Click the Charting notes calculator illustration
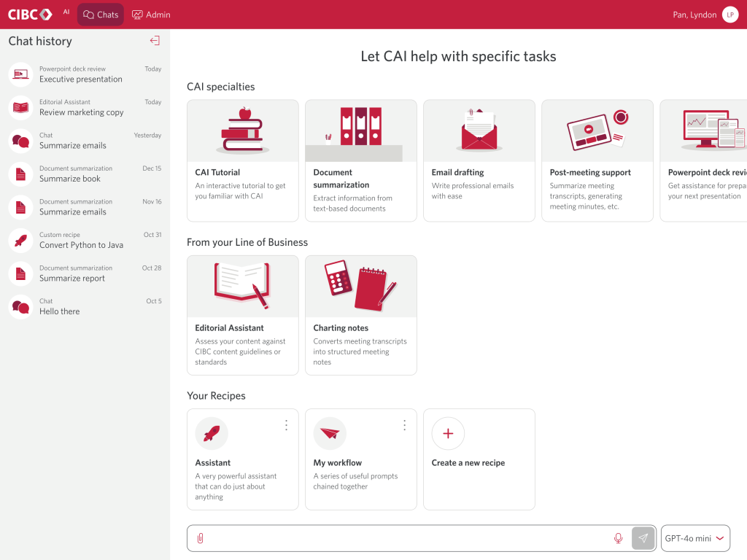The image size is (747, 560). point(361,287)
